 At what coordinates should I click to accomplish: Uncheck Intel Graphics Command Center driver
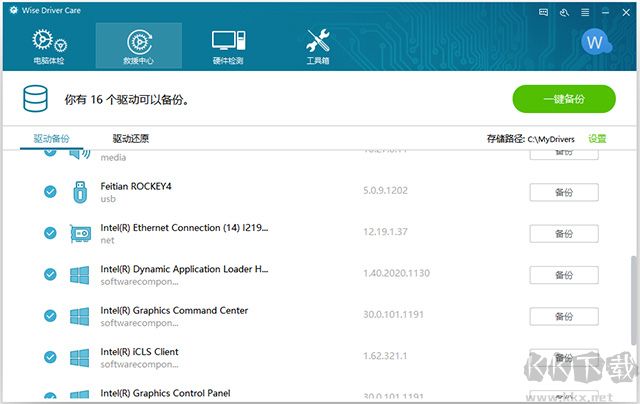point(50,315)
